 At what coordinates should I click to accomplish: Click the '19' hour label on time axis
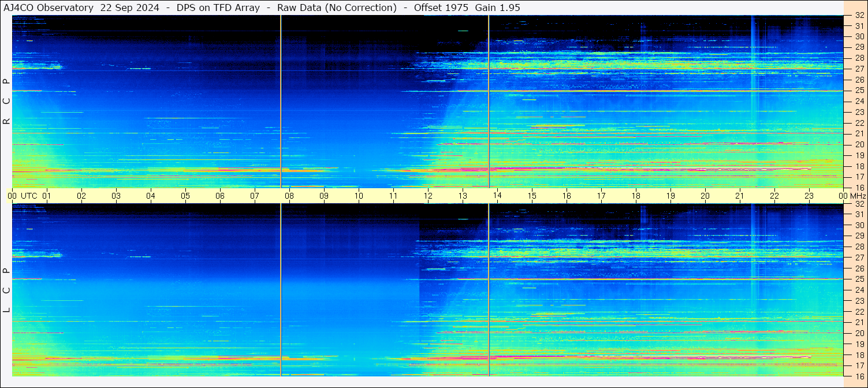(670, 196)
